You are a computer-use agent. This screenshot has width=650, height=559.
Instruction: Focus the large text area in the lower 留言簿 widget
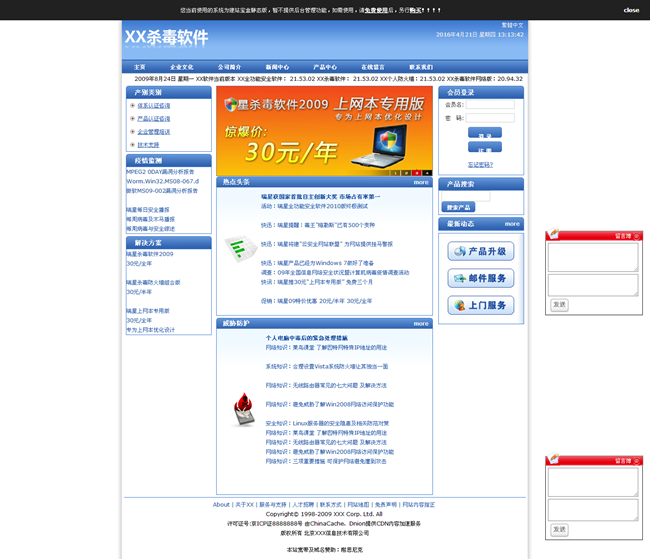click(593, 482)
